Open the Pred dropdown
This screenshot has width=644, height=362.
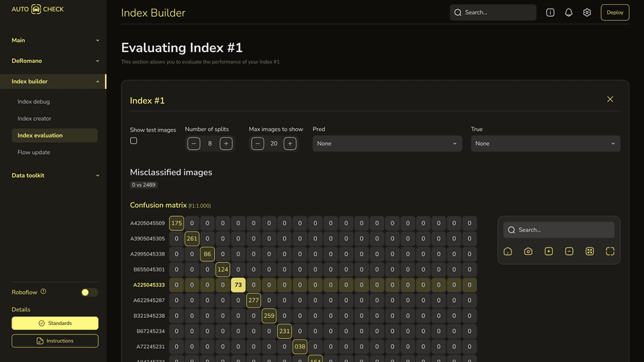tap(387, 143)
